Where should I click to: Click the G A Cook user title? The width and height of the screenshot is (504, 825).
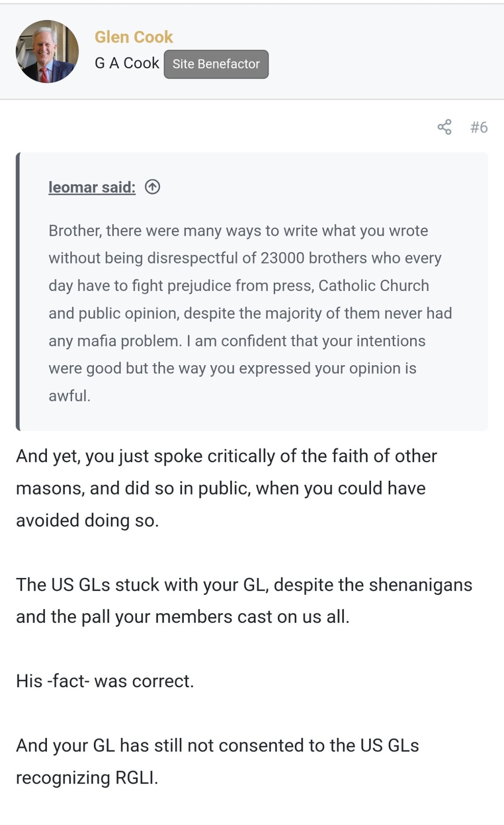127,63
